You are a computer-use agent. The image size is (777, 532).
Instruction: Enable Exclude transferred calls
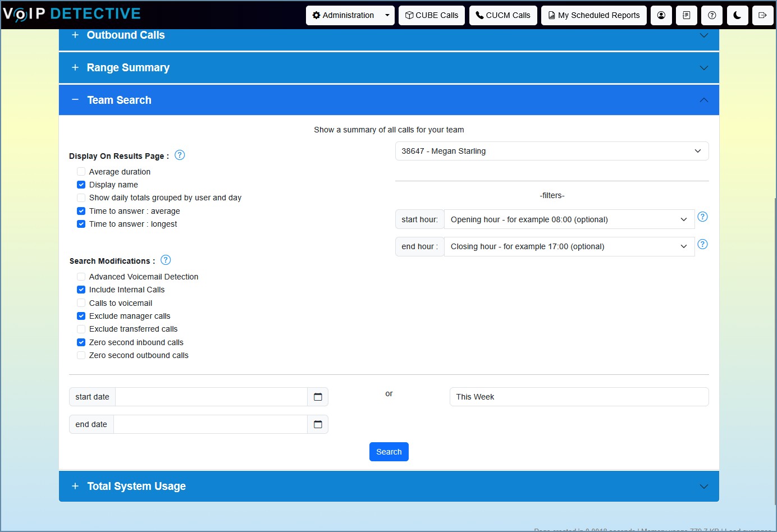[81, 329]
